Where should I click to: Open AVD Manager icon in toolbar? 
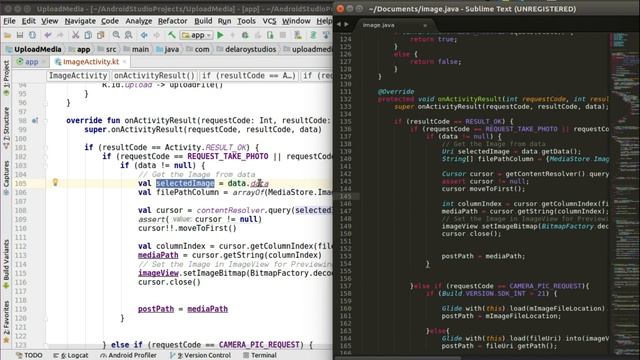tap(298, 36)
